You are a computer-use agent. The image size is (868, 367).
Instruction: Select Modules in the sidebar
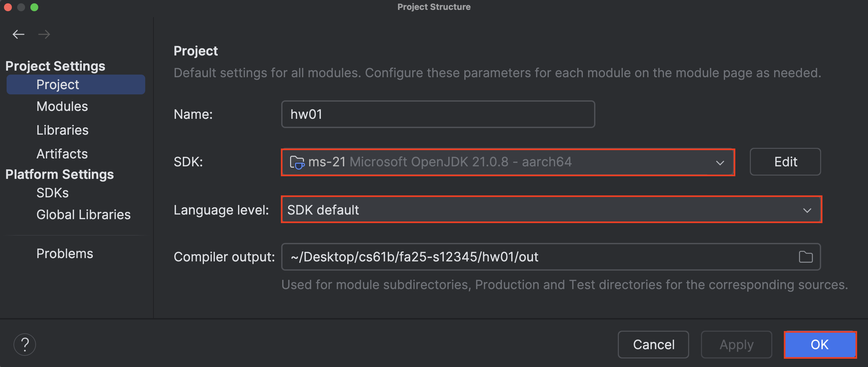62,106
